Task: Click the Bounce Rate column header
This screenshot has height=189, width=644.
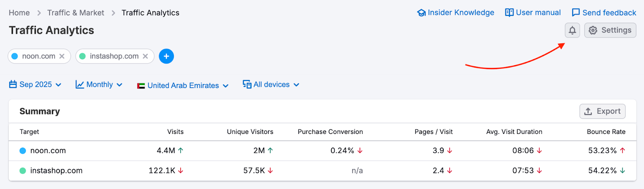Action: [606, 132]
